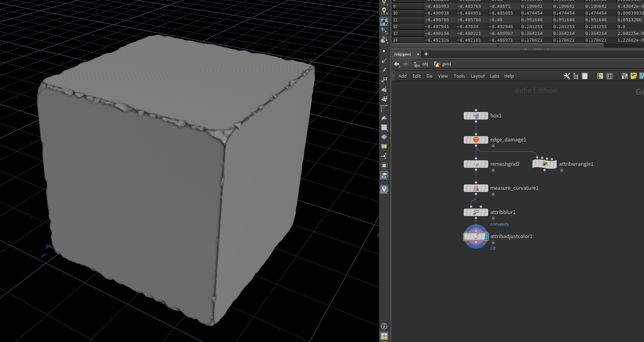Toggle display primitive numbers icon
644x342 pixels.
click(x=384, y=99)
